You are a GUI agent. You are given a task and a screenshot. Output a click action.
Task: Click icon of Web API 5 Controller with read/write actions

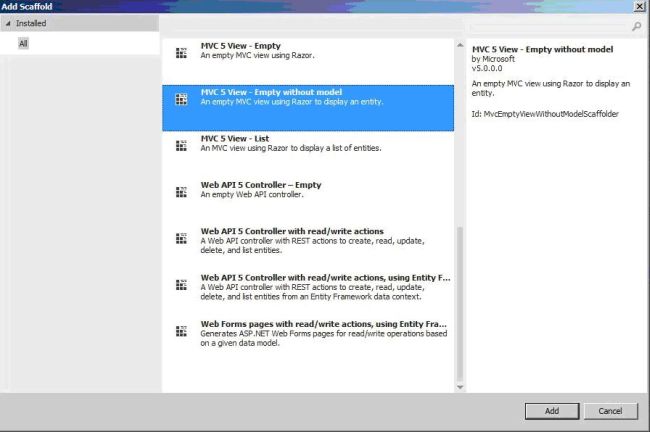(181, 238)
